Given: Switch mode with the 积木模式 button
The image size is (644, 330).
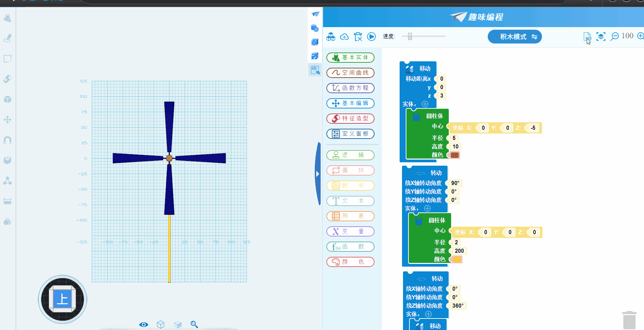Looking at the screenshot, I should click(x=515, y=37).
